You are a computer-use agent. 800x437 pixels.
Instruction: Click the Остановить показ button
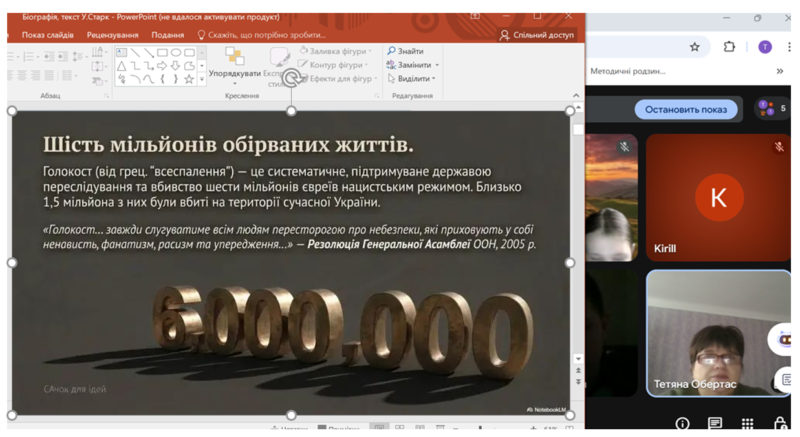coord(686,109)
